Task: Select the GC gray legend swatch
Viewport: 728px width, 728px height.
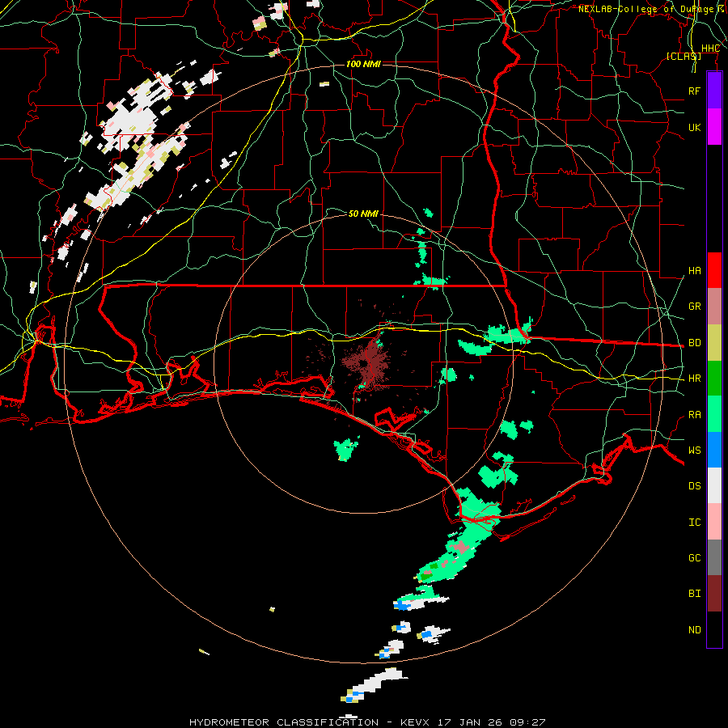Action: [x=714, y=557]
